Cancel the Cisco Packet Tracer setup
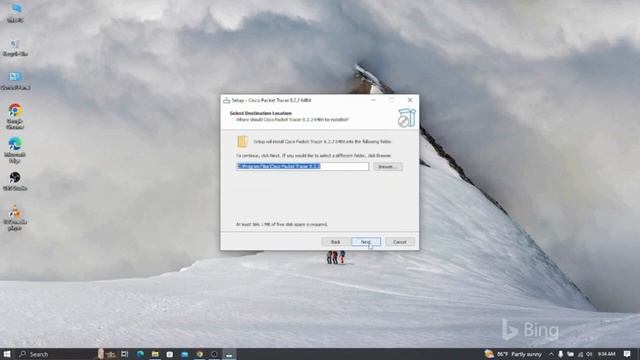This screenshot has width=640, height=360. (400, 242)
